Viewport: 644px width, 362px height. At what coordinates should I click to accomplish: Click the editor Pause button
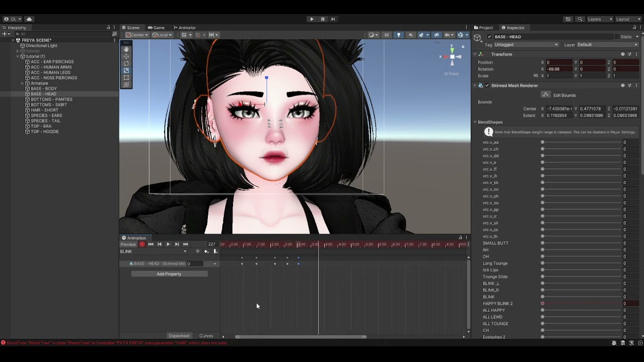(x=323, y=19)
